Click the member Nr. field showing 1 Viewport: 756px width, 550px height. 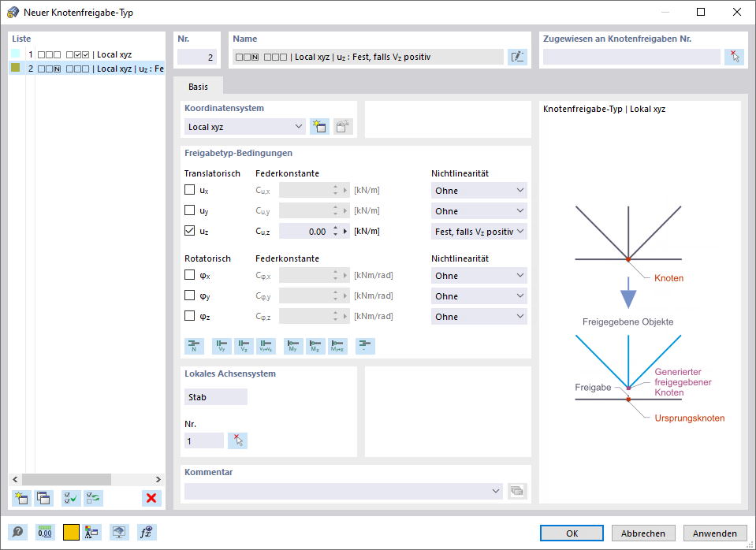pos(204,440)
